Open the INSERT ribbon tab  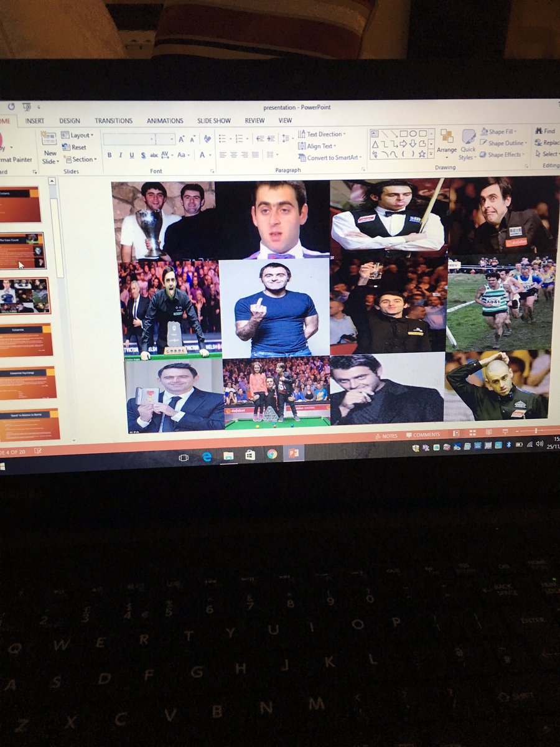pyautogui.click(x=35, y=121)
